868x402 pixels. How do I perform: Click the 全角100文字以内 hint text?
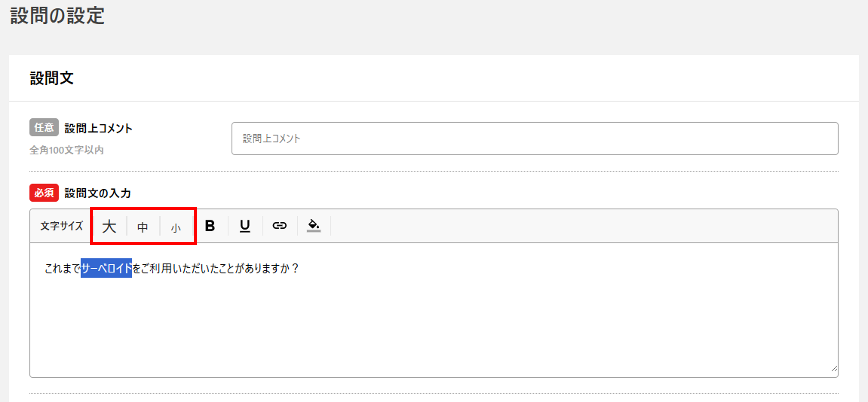tap(66, 150)
